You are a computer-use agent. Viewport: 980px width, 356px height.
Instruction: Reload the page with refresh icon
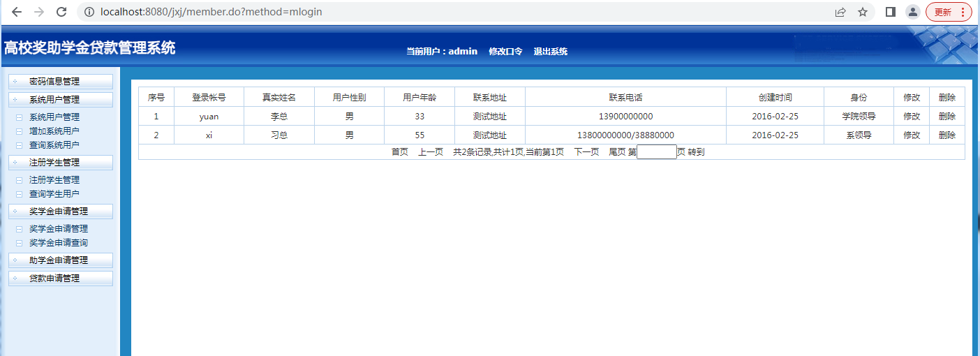[x=61, y=12]
